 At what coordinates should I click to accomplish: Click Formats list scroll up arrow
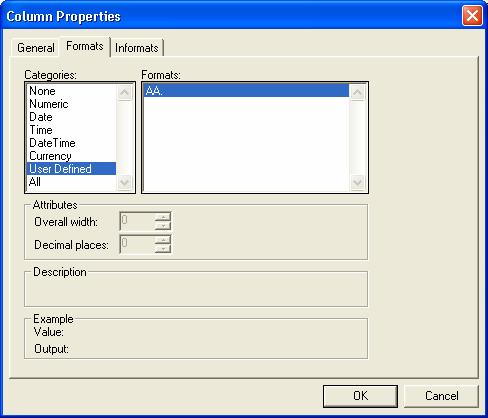[x=357, y=92]
